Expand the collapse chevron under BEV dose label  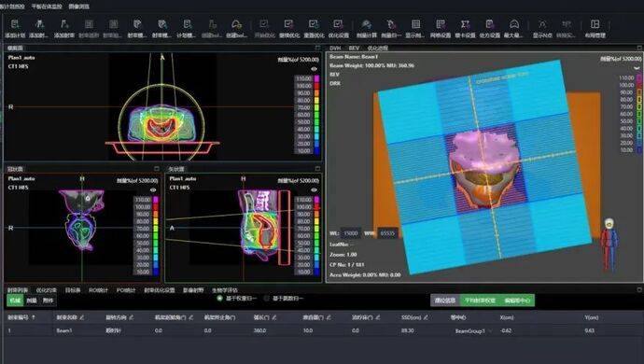(x=637, y=68)
